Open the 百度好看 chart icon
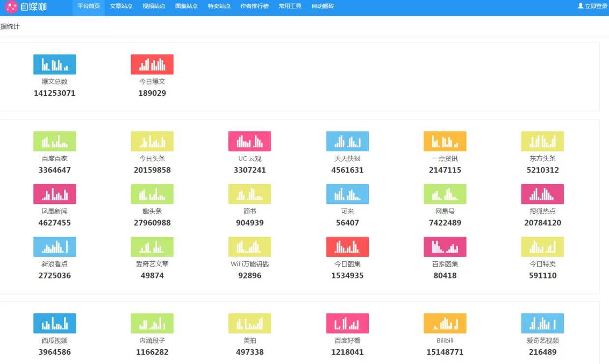The image size is (609, 364). 347,323
